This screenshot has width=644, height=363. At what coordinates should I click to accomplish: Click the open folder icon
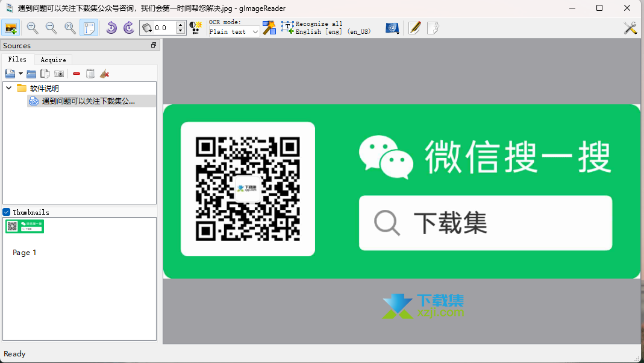(x=31, y=74)
